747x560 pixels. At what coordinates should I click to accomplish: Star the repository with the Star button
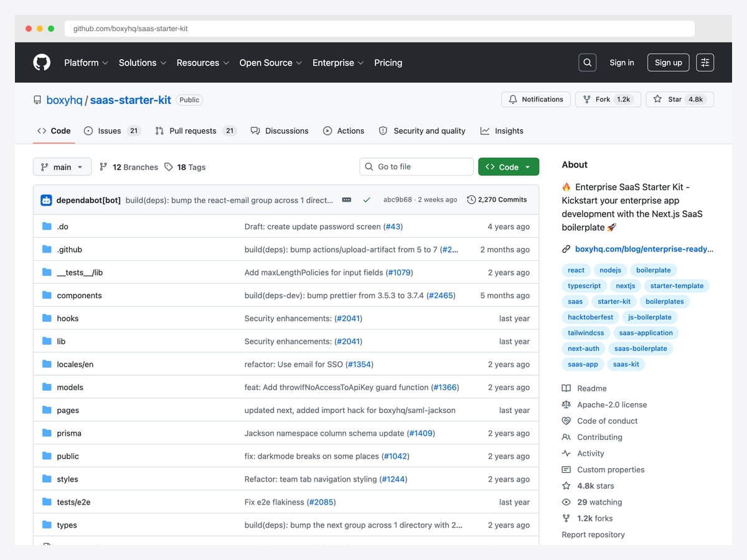tap(680, 100)
